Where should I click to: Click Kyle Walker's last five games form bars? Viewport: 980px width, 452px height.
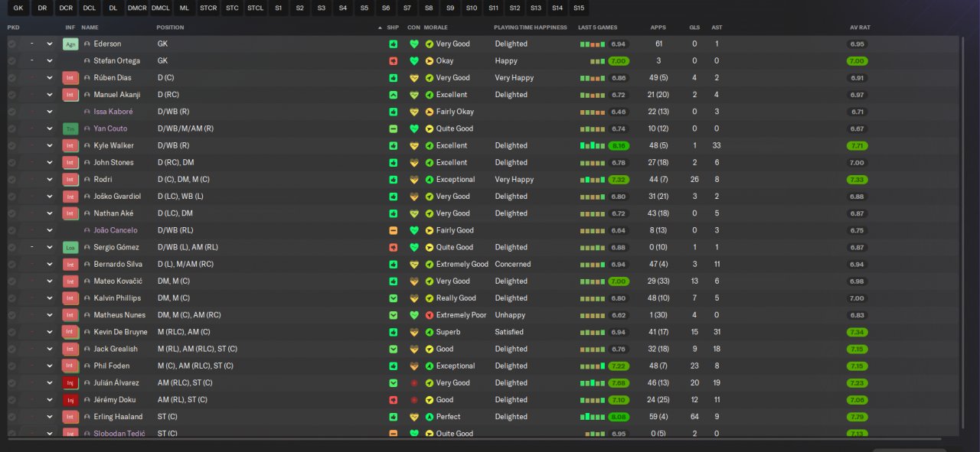pos(593,145)
